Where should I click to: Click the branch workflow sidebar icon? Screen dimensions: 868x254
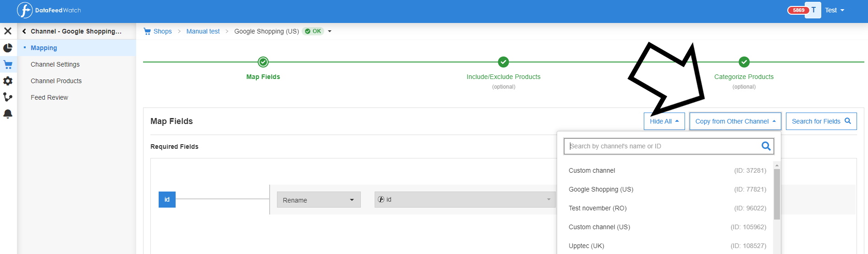(x=8, y=97)
